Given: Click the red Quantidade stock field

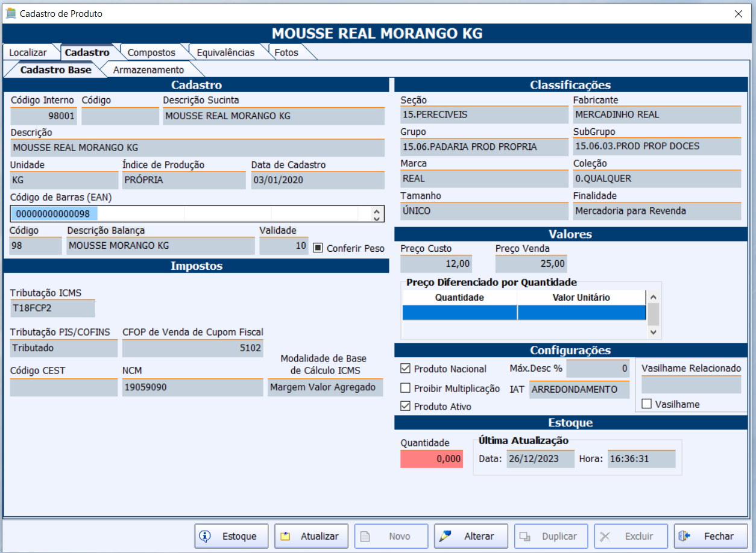Looking at the screenshot, I should [x=432, y=459].
